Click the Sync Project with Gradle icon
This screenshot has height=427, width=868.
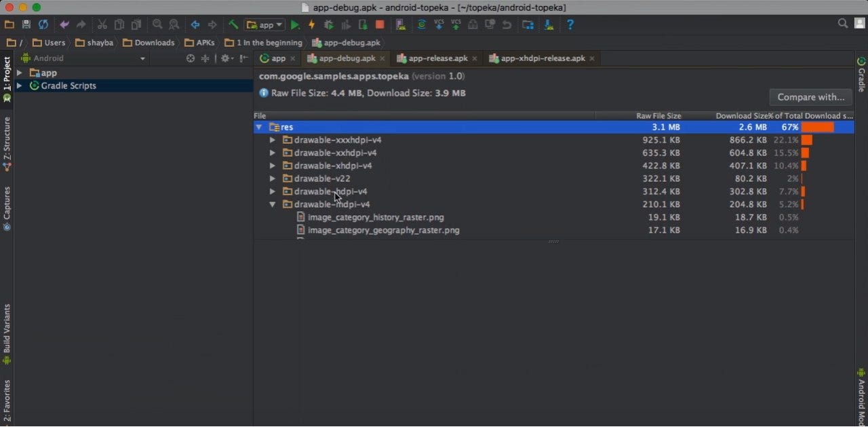click(x=421, y=24)
